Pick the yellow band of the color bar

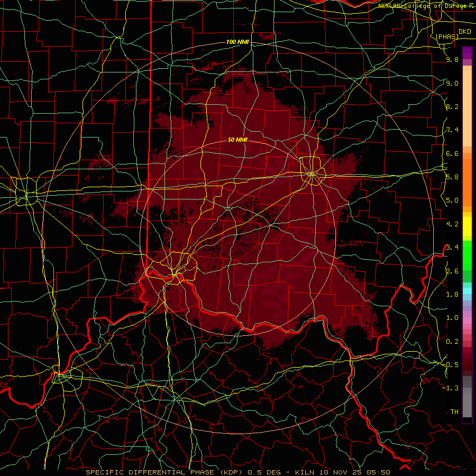point(467,226)
